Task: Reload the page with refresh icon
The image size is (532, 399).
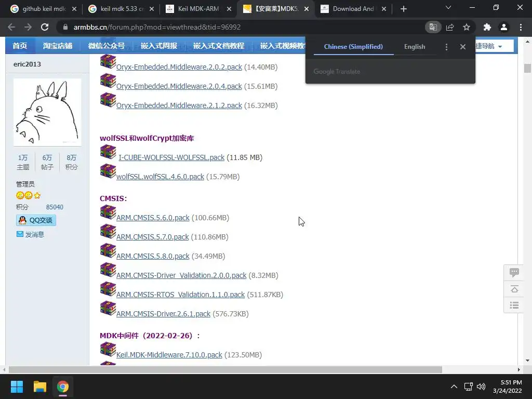Action: (45, 27)
